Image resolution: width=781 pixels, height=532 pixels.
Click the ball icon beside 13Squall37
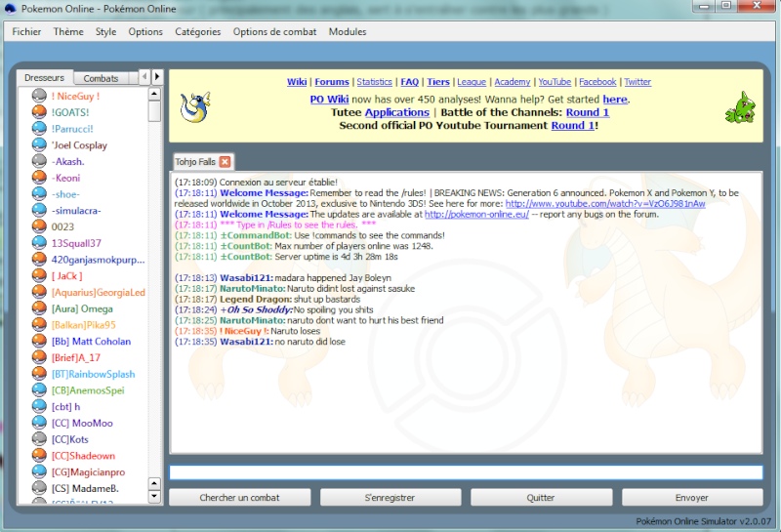pyautogui.click(x=39, y=243)
